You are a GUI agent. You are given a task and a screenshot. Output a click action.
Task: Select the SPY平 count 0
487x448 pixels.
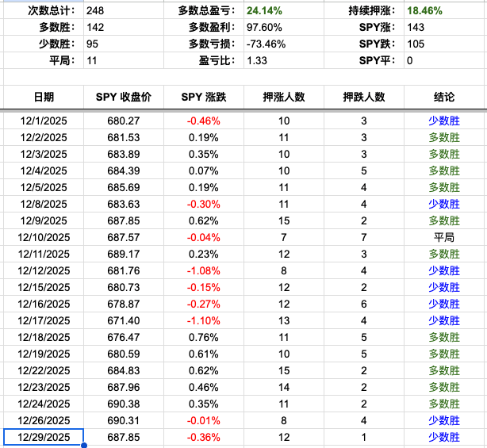[446, 60]
